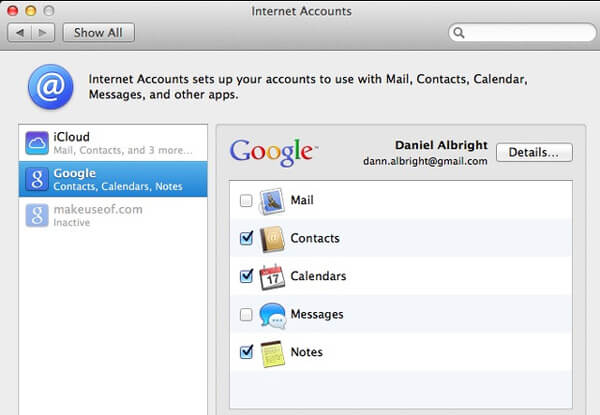Uncheck the Contacts checkbox
600x415 pixels.
pyautogui.click(x=246, y=238)
